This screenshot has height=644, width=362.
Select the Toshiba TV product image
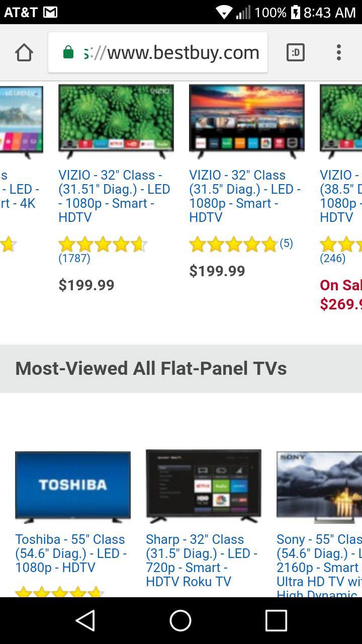click(x=73, y=486)
